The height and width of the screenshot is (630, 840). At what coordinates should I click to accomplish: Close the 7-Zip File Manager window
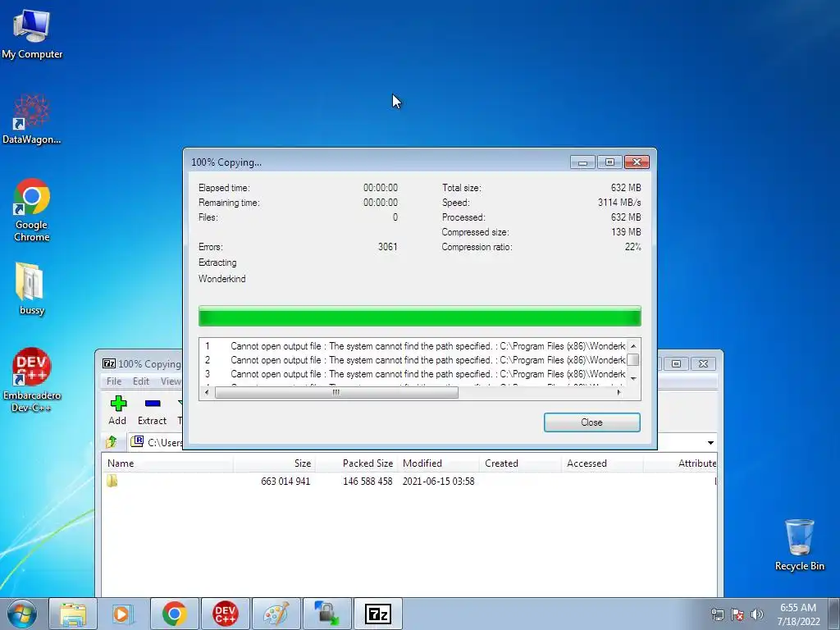pos(703,363)
